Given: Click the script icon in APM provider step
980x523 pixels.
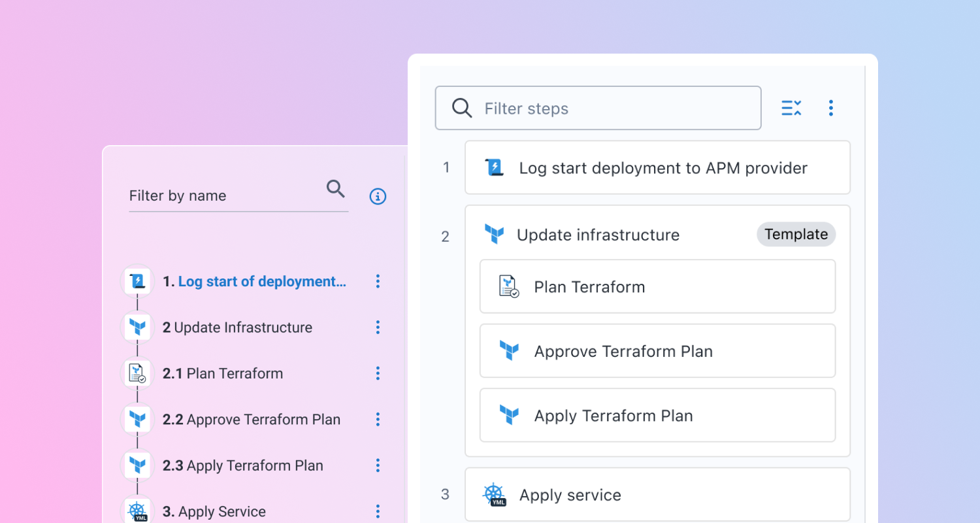Looking at the screenshot, I should click(x=495, y=167).
